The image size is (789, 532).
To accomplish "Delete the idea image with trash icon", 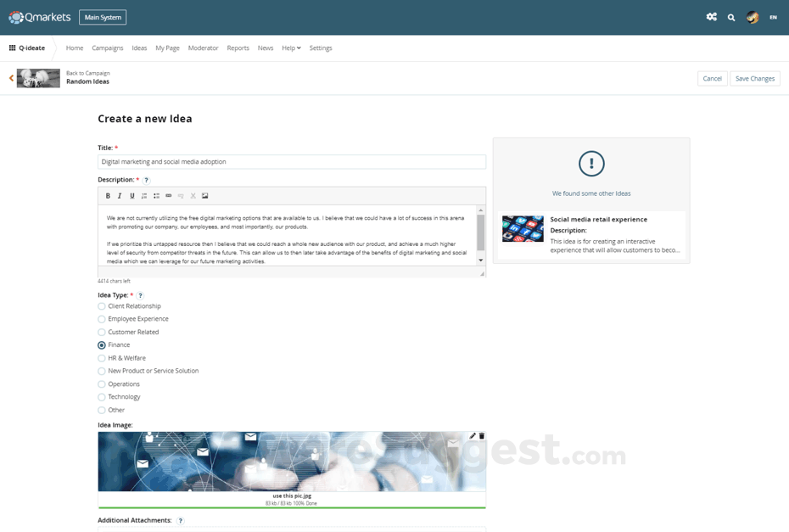I will point(482,436).
